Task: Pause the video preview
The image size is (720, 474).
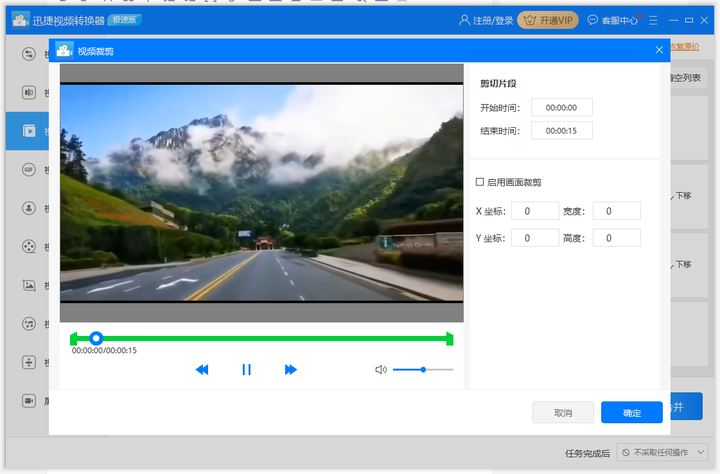Action: point(247,370)
